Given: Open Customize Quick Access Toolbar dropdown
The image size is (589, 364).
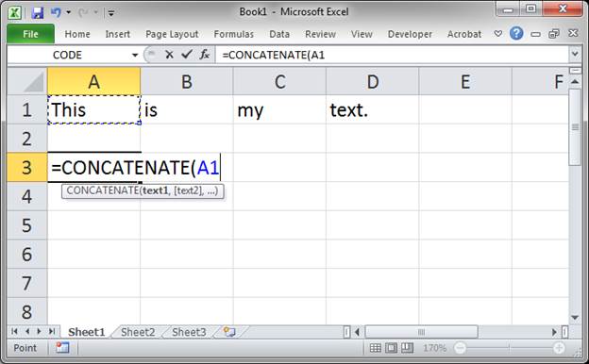Looking at the screenshot, I should coord(111,13).
